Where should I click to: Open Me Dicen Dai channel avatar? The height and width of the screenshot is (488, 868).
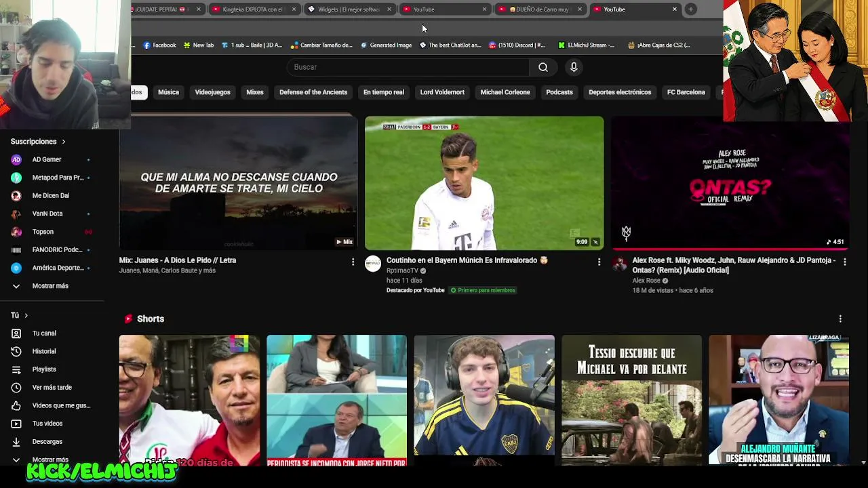click(16, 195)
